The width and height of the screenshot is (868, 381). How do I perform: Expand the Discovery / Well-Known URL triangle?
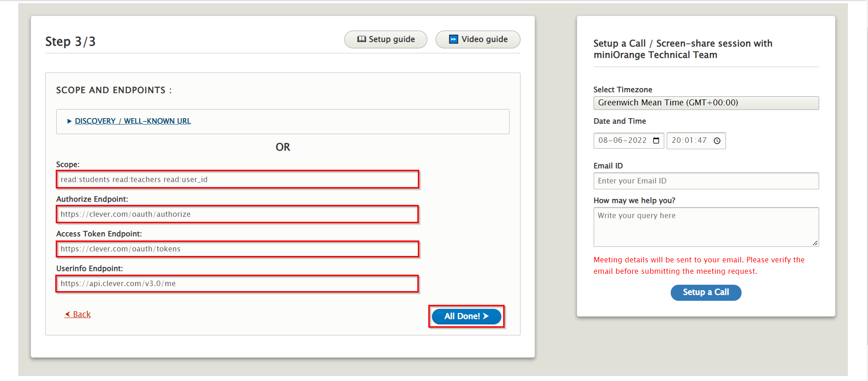[69, 121]
